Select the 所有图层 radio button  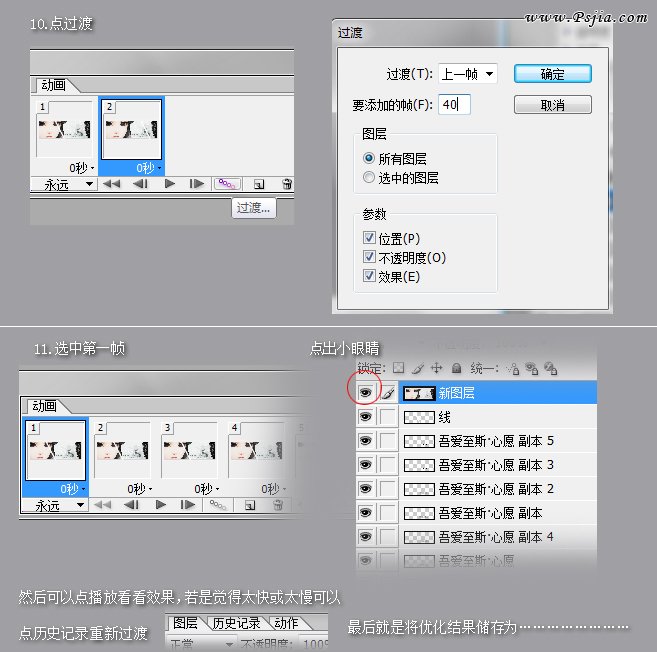coord(369,158)
